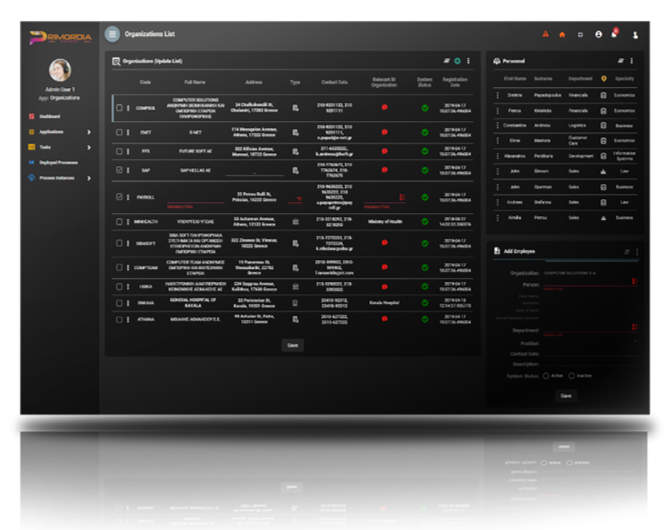Open Dashboard from the sidebar
The width and height of the screenshot is (670, 530).
click(x=49, y=117)
